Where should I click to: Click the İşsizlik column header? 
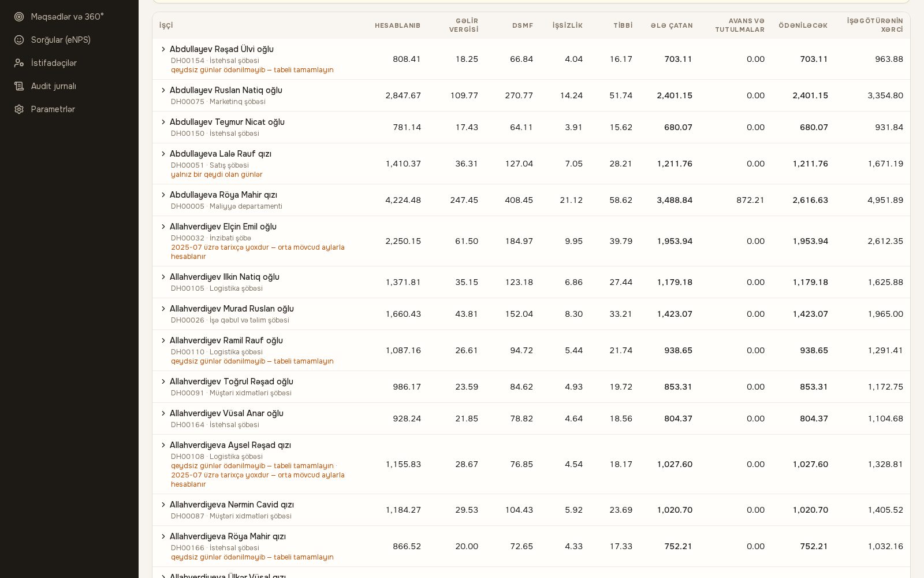567,25
